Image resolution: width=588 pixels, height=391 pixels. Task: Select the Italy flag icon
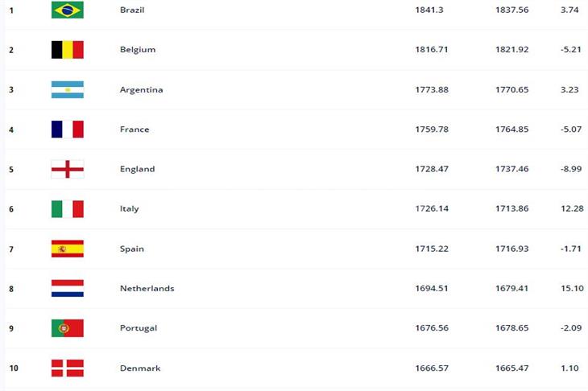(x=68, y=209)
